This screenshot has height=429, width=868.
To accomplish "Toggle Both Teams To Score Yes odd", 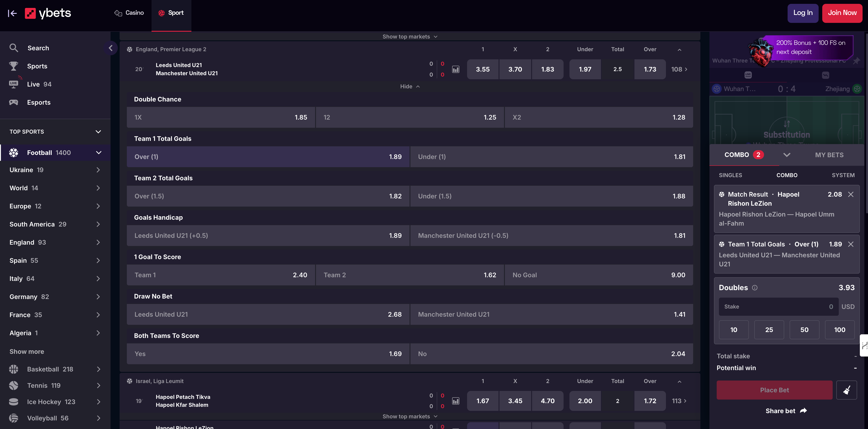I will coord(268,354).
